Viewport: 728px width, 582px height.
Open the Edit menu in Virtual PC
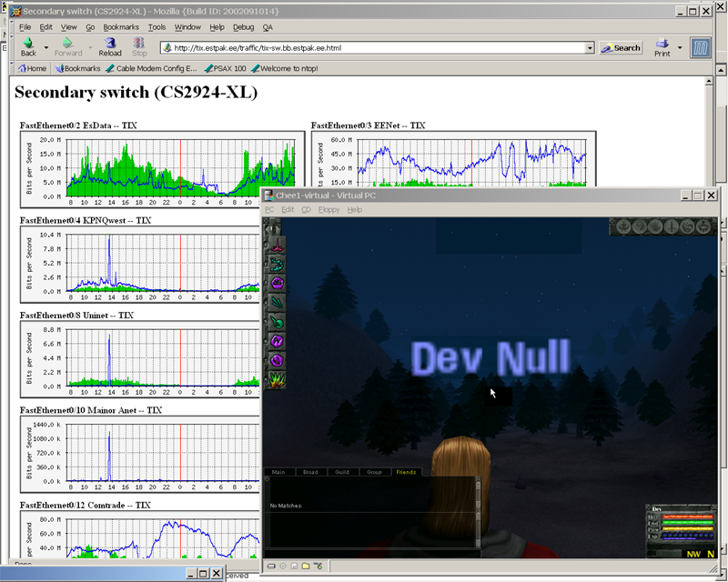click(288, 210)
